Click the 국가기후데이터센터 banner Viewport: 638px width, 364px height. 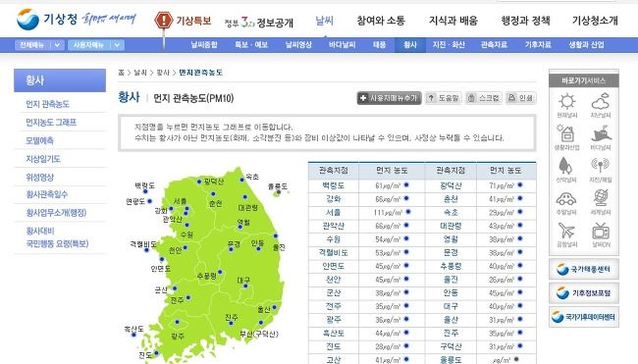click(584, 317)
